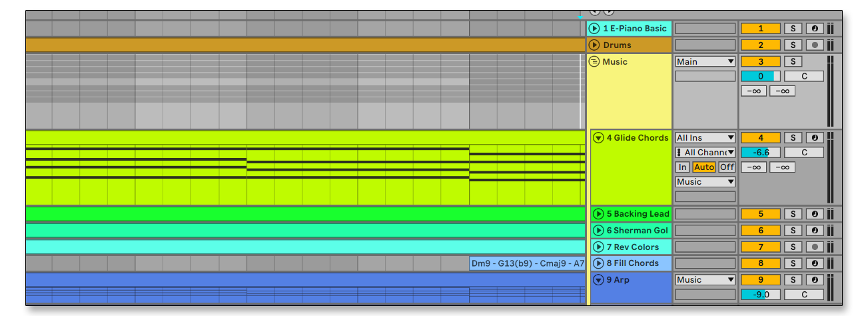Solo the 1 E-Piano Basic track
This screenshot has height=316, width=868.
[793, 29]
